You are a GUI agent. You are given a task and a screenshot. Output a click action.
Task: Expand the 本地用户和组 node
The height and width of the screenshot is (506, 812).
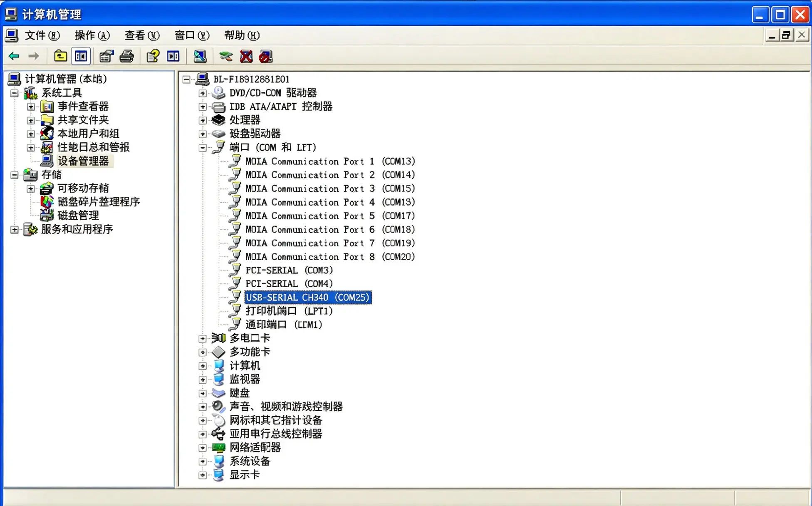pos(31,134)
